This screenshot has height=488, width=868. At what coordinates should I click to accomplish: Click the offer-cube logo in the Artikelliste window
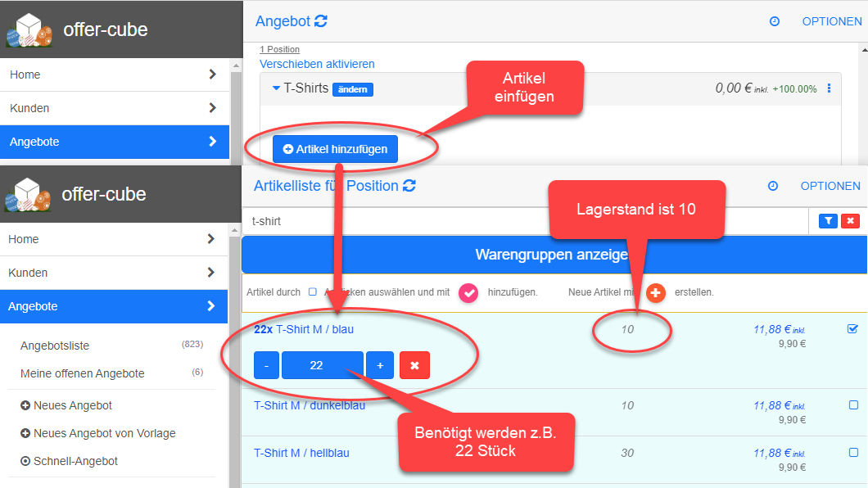pos(28,195)
